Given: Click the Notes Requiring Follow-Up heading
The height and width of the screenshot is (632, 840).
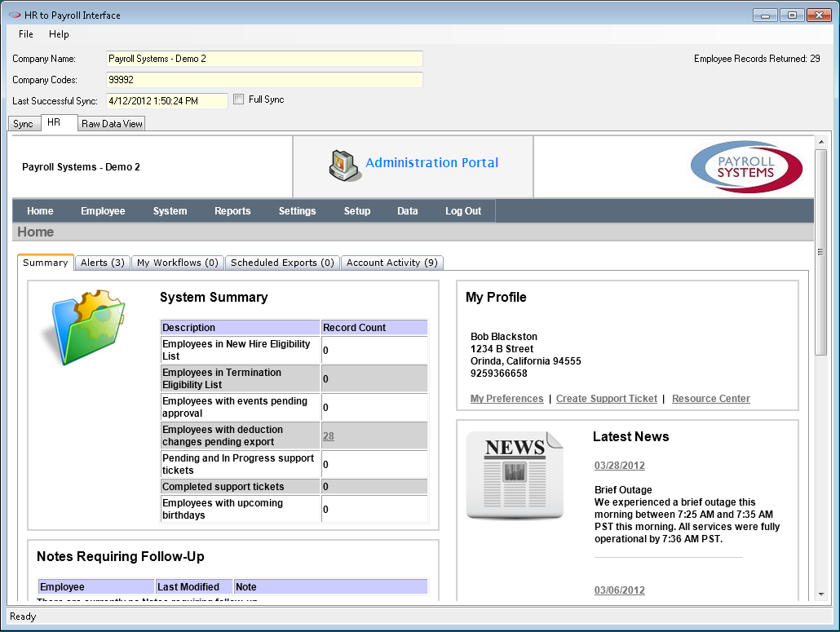Looking at the screenshot, I should [121, 556].
